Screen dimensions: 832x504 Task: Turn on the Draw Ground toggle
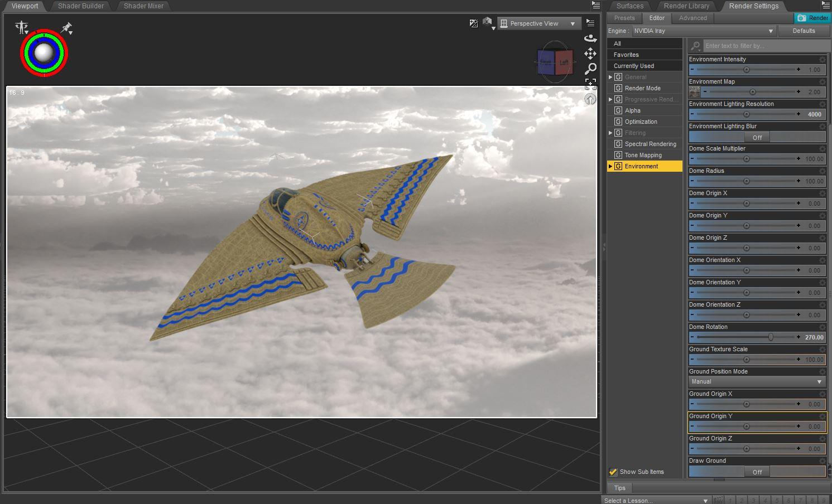pyautogui.click(x=757, y=472)
